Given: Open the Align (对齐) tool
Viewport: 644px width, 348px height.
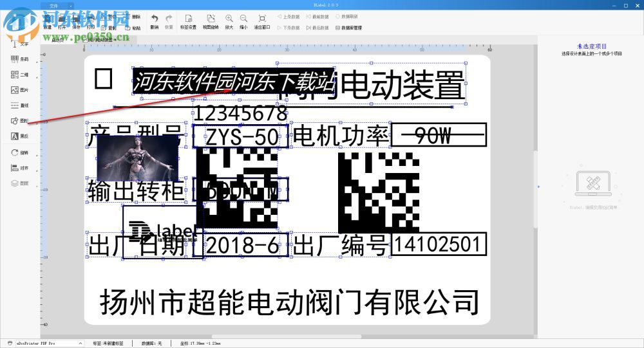Looking at the screenshot, I should [x=19, y=168].
